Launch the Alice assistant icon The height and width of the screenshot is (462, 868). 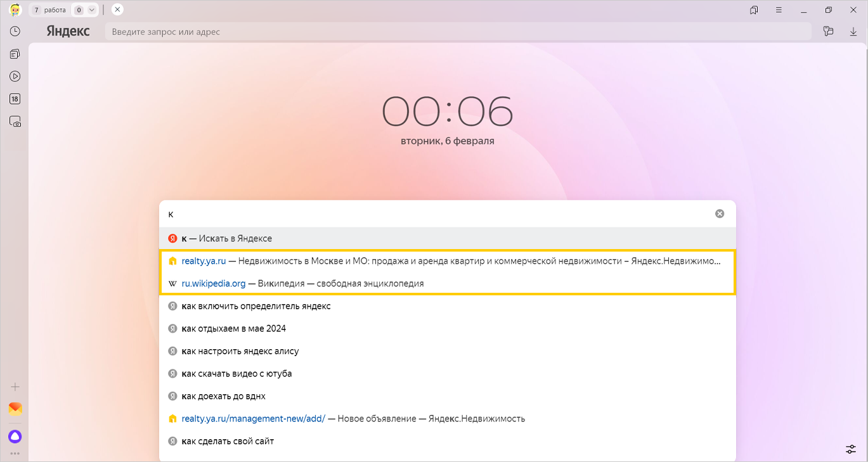[x=15, y=436]
